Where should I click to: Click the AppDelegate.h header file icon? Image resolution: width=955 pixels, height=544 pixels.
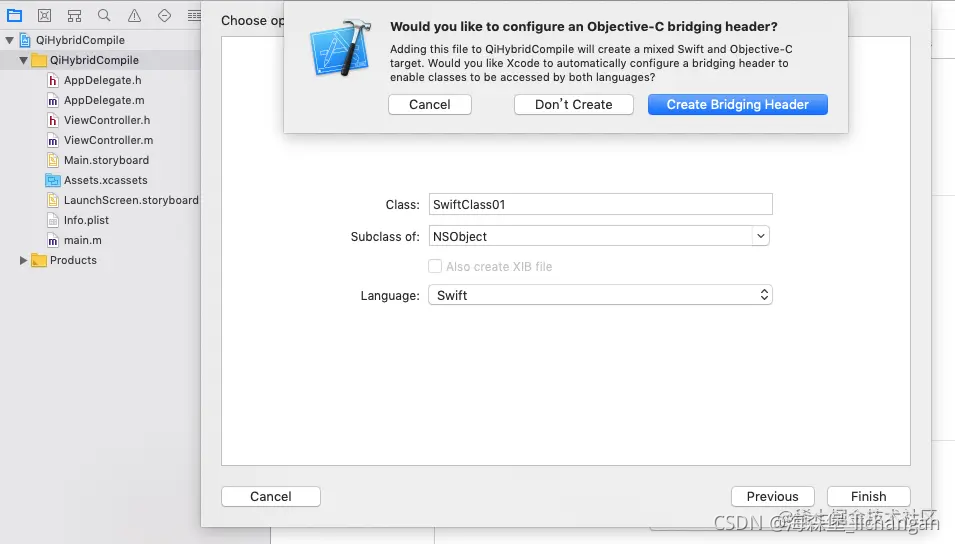[x=53, y=80]
